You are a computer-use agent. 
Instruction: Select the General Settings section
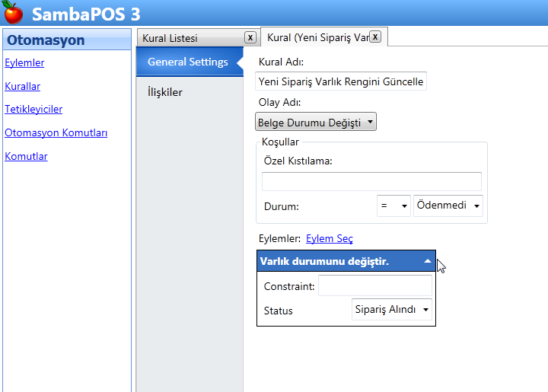coord(187,62)
